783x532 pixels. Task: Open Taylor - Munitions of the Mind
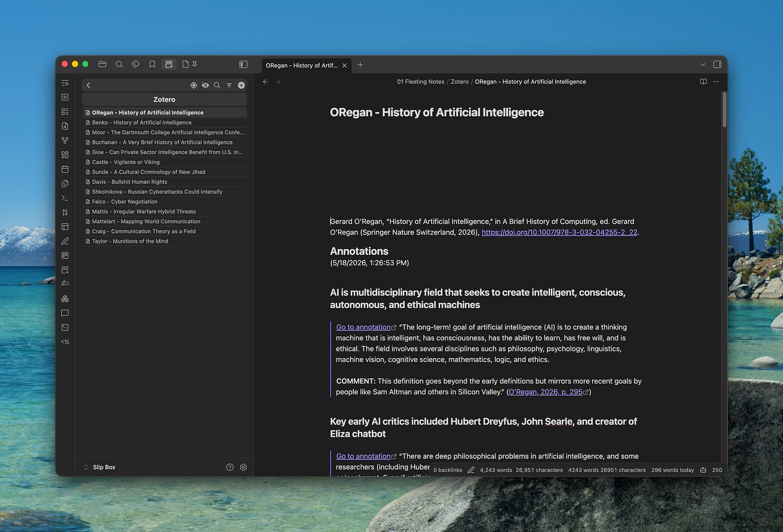click(165, 242)
